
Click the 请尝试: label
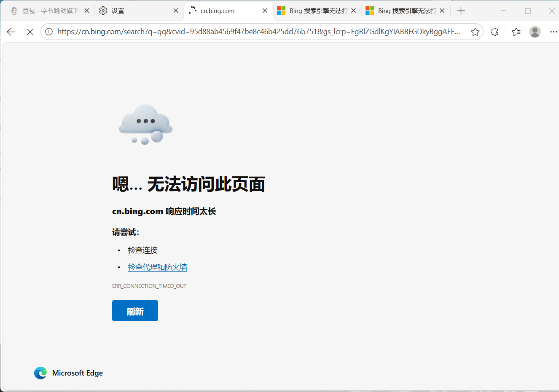pyautogui.click(x=126, y=232)
